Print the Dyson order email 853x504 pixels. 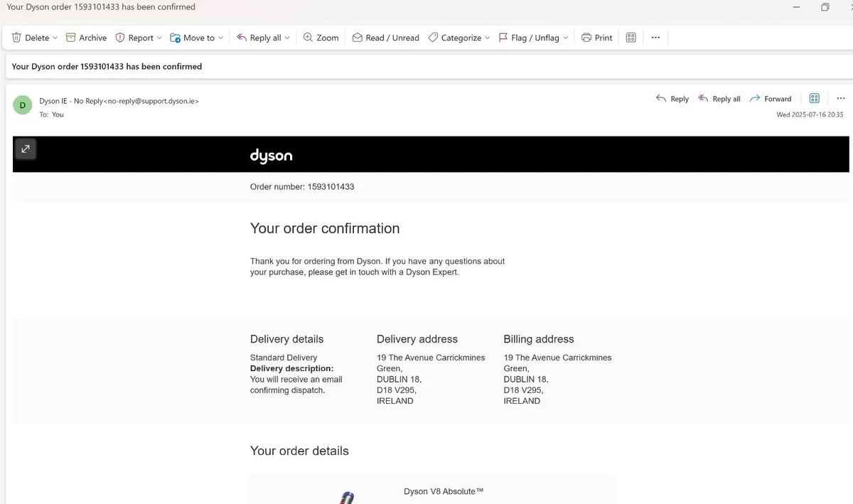click(x=596, y=38)
